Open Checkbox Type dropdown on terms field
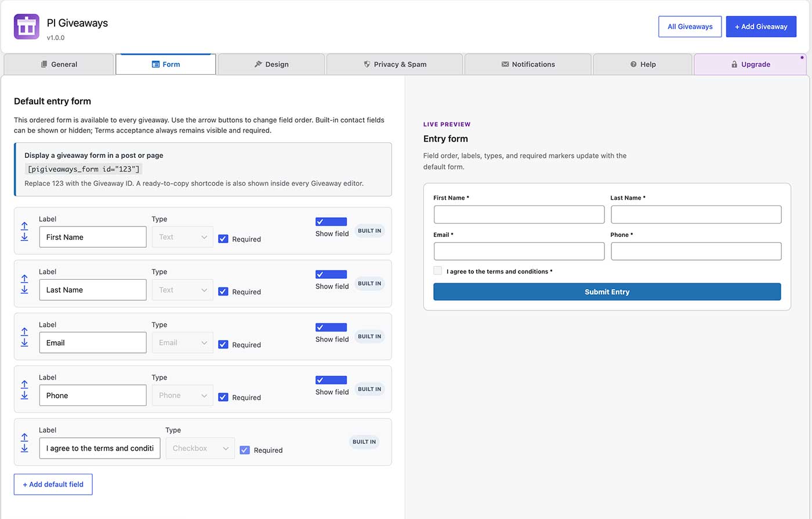Image resolution: width=812 pixels, height=519 pixels. (x=200, y=448)
